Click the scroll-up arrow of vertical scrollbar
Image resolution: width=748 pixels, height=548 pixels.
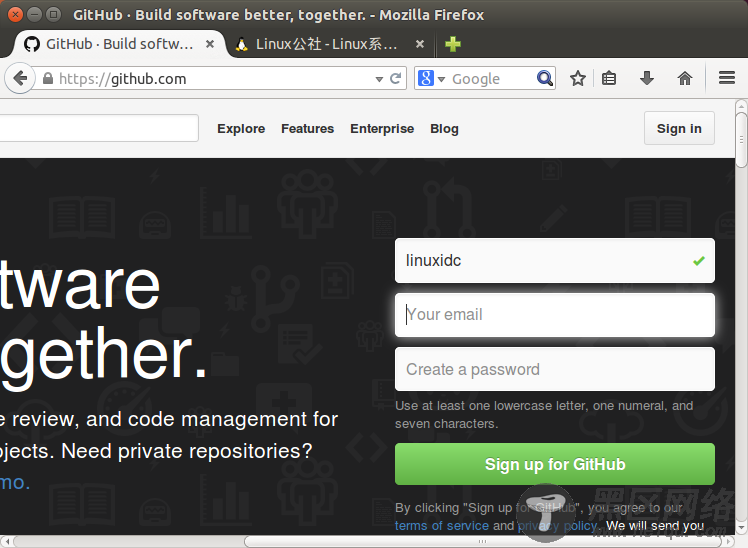(x=741, y=105)
